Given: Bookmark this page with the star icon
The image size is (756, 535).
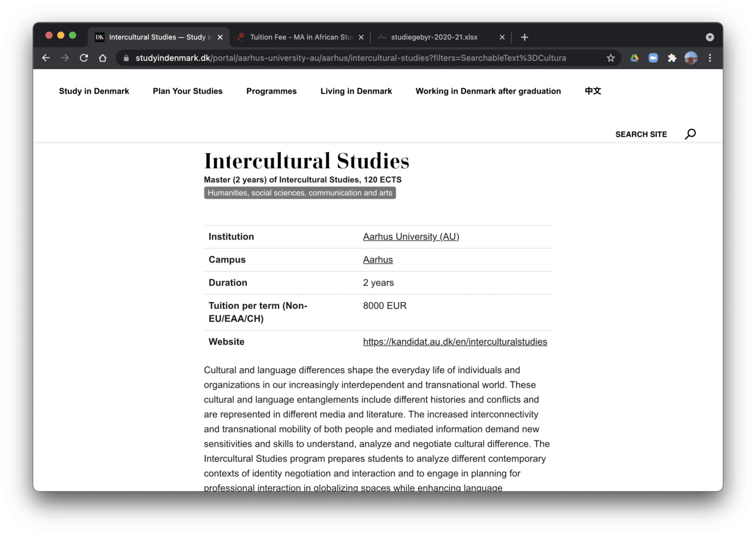Looking at the screenshot, I should point(611,58).
